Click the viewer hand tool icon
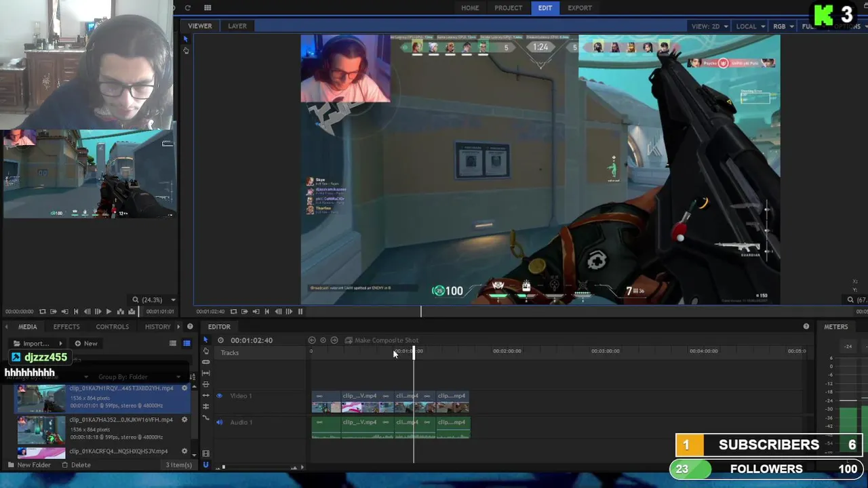 (186, 50)
